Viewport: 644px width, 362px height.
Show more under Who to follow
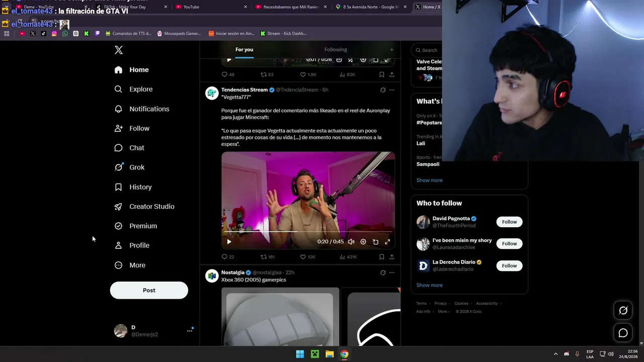click(x=430, y=285)
